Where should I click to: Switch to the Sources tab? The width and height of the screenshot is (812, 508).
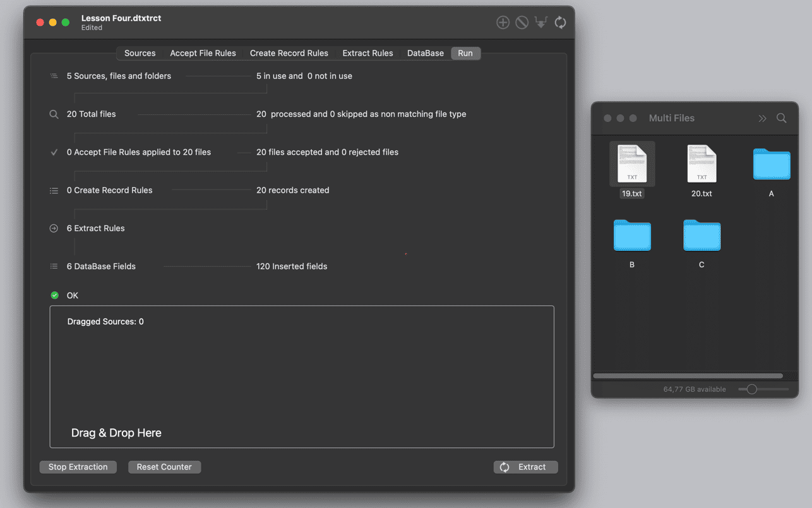click(140, 53)
